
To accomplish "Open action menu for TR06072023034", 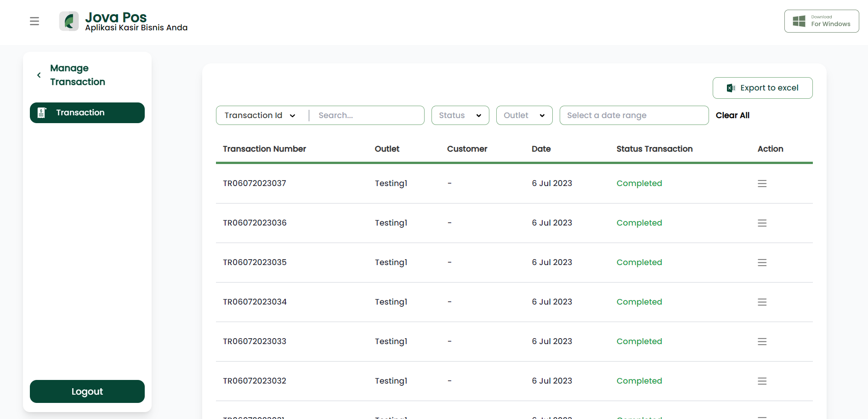I will click(762, 302).
